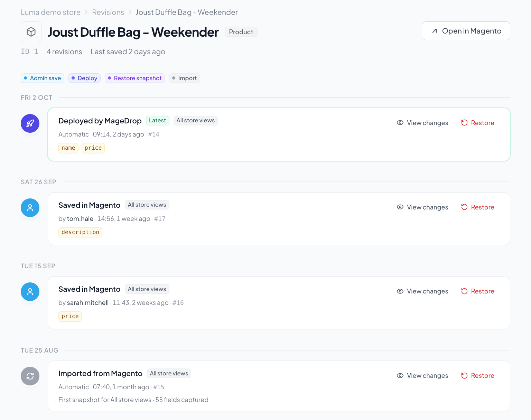Toggle the Restore snapshot filter chip
Screen dimensions: 531x420
pos(135,78)
